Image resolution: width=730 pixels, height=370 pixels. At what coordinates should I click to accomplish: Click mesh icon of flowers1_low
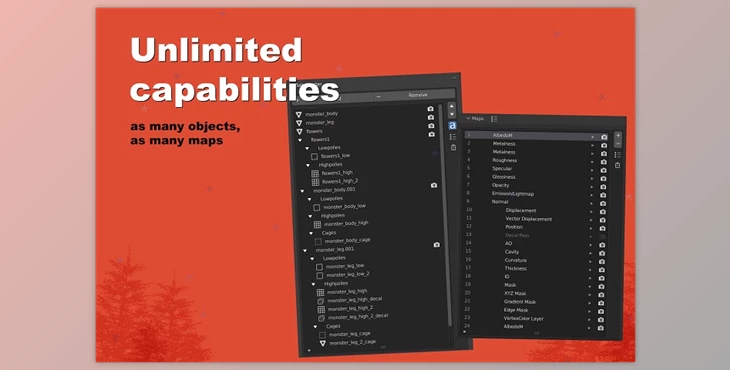tap(314, 157)
